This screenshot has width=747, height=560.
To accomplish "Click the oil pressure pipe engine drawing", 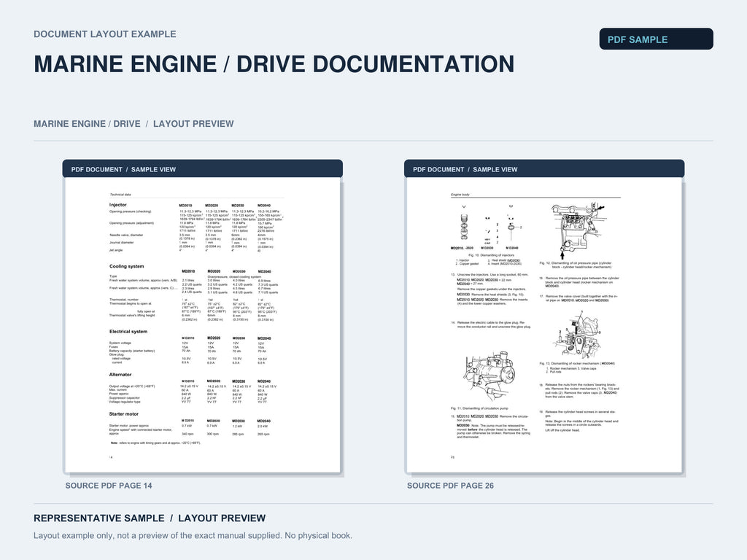I will (x=578, y=230).
